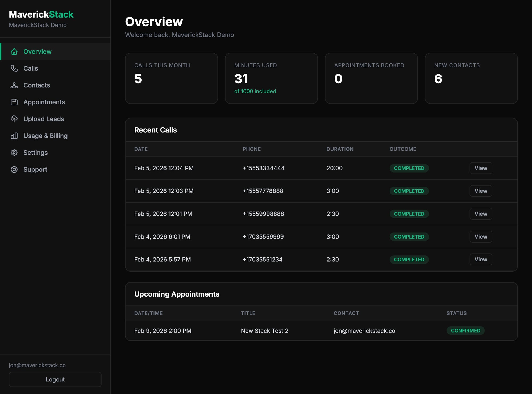The width and height of the screenshot is (532, 394).
Task: Select the Minutes Used stat card
Action: [271, 78]
